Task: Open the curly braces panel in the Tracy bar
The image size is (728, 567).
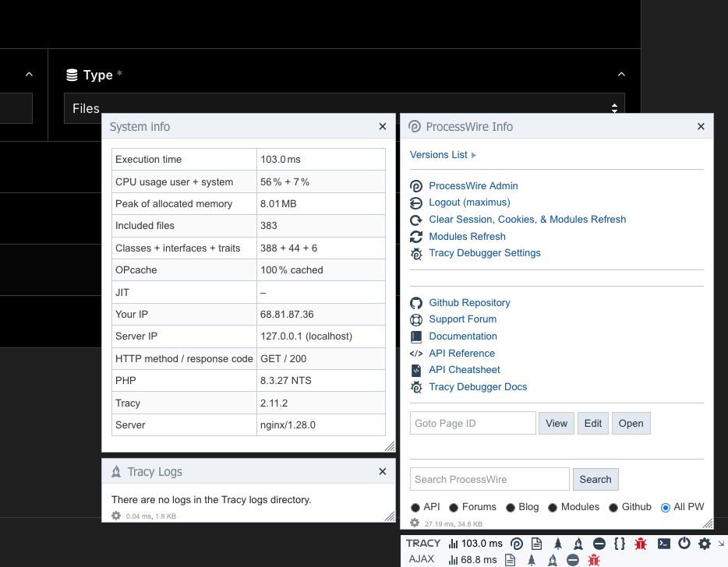Action: (x=620, y=544)
